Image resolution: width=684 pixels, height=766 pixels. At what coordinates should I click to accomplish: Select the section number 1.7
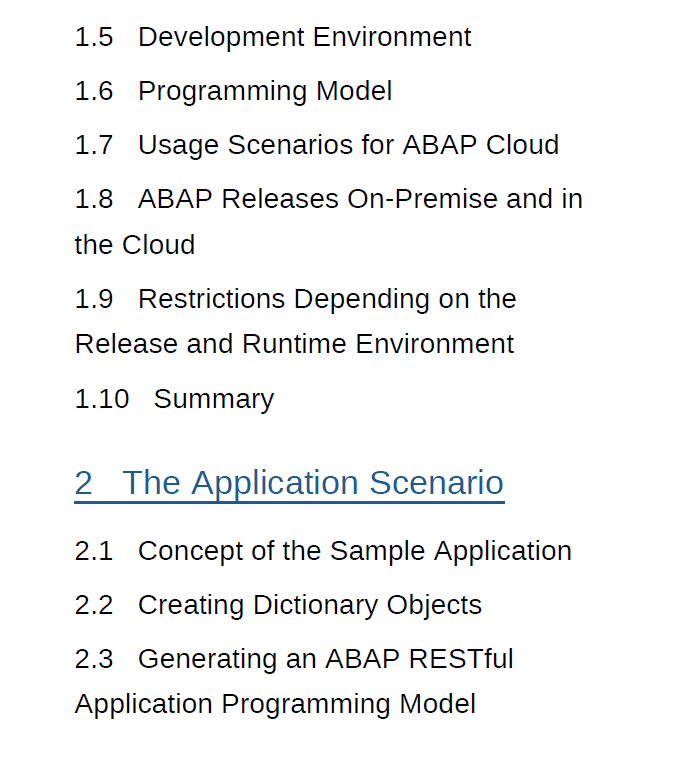pos(94,145)
